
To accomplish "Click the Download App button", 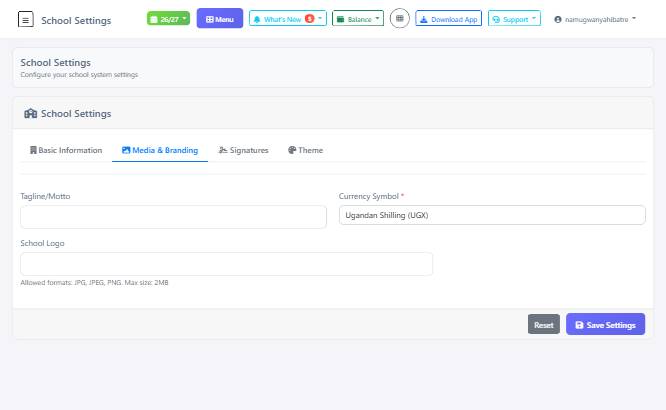I will [449, 19].
